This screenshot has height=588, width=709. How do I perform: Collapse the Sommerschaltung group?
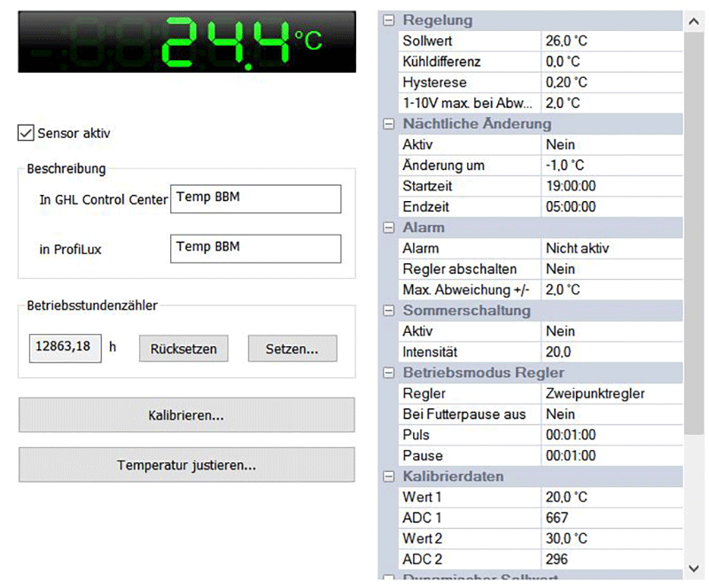pos(387,311)
